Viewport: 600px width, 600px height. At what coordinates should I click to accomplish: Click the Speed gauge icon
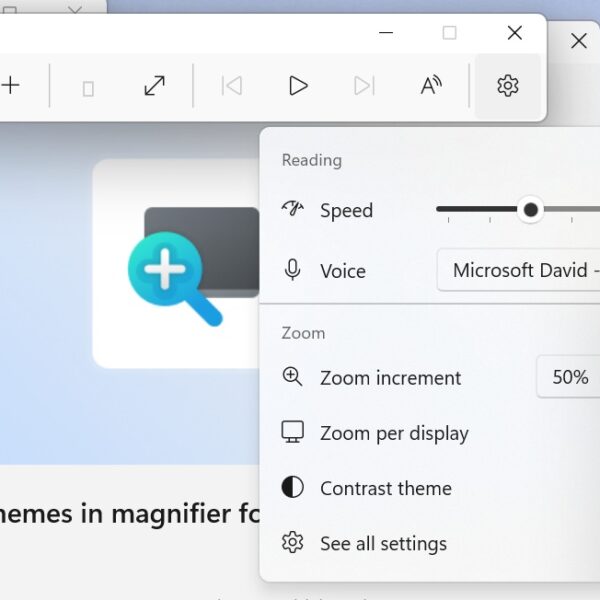(293, 209)
